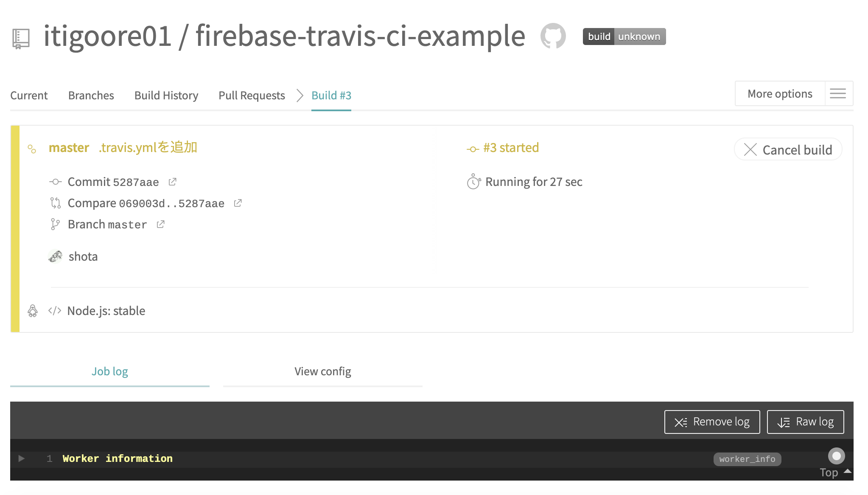The image size is (868, 495).
Task: Select the Build History navigation item
Action: pyautogui.click(x=167, y=95)
